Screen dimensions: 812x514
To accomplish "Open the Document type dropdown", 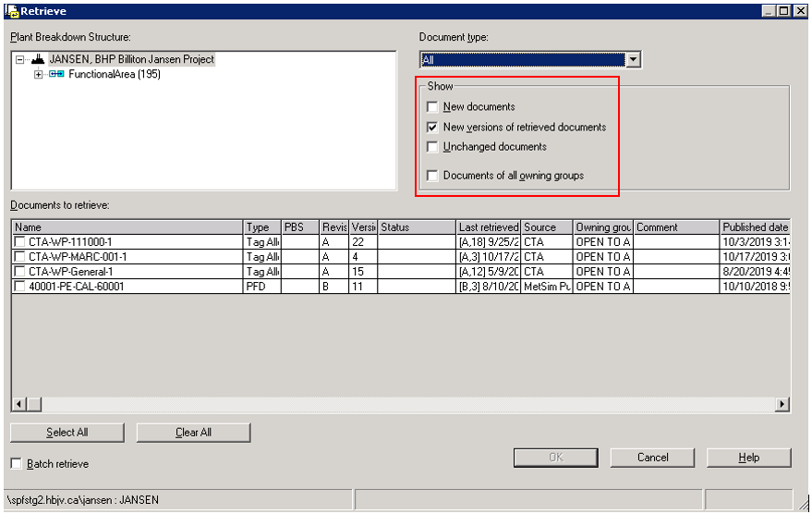I will point(633,60).
